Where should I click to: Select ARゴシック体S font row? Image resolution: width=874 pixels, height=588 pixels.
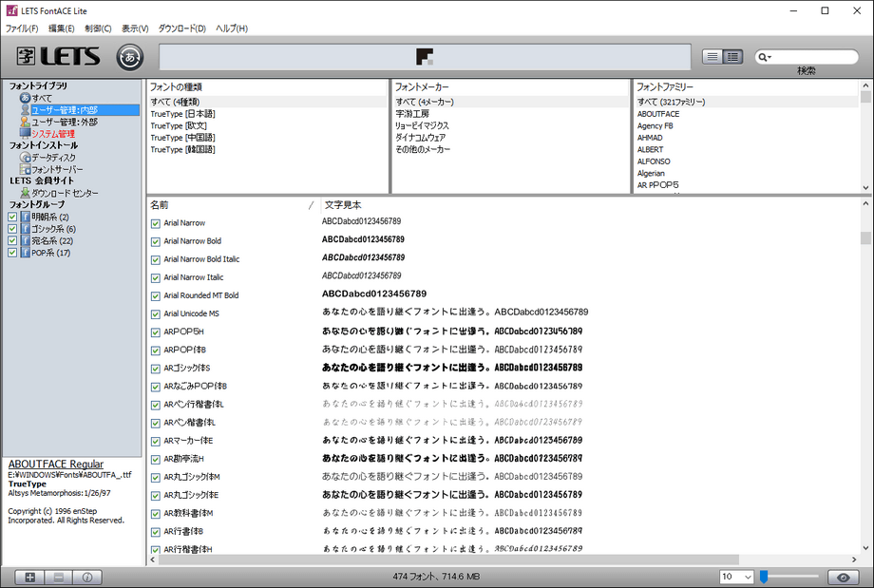coord(187,369)
